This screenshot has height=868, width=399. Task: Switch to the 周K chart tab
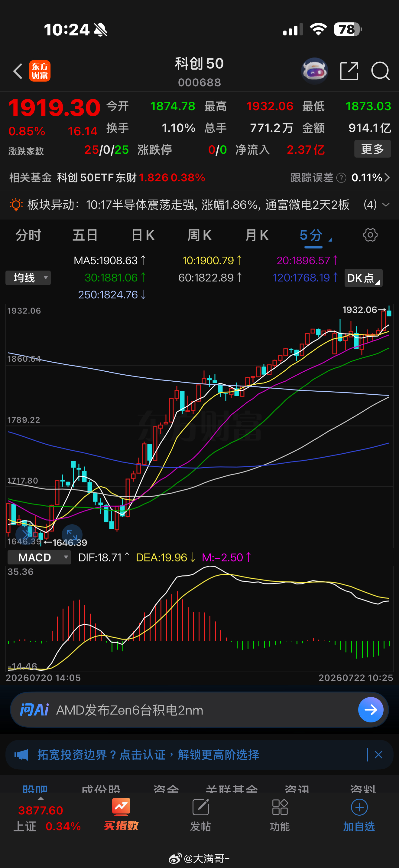pyautogui.click(x=199, y=235)
